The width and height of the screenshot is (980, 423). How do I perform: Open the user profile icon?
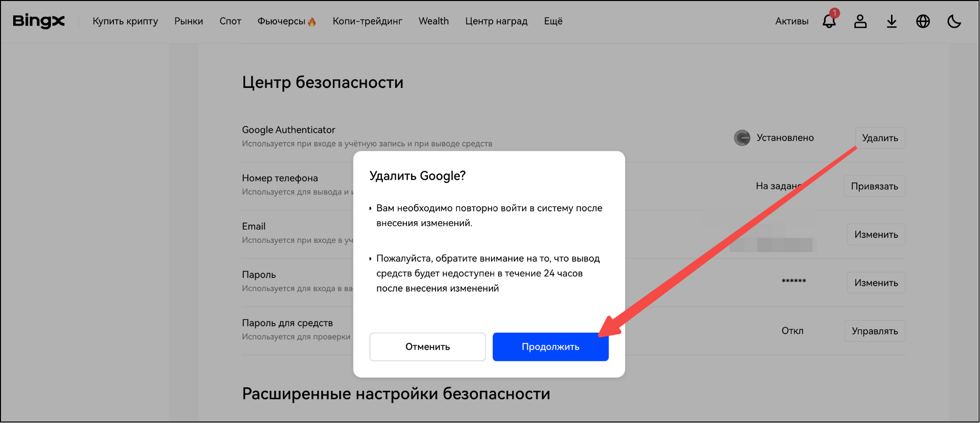pyautogui.click(x=860, y=21)
